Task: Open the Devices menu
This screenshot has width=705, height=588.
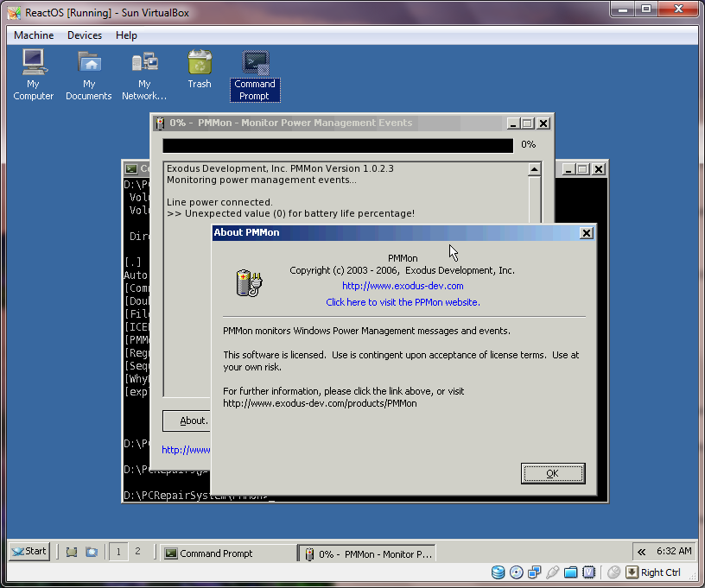Action: click(85, 35)
